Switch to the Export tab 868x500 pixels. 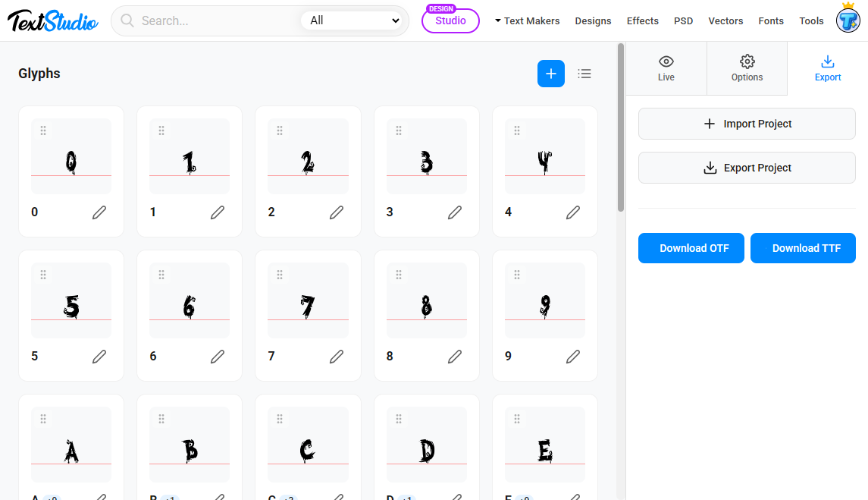828,68
